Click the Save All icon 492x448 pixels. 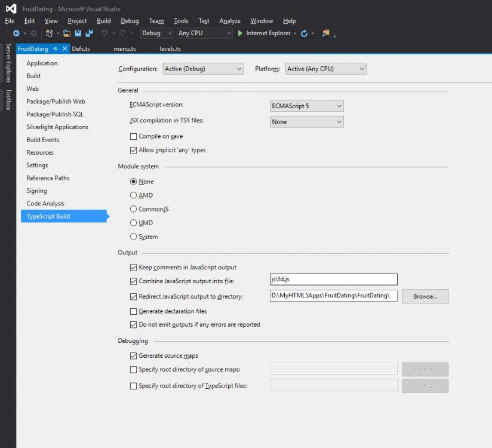[x=90, y=33]
